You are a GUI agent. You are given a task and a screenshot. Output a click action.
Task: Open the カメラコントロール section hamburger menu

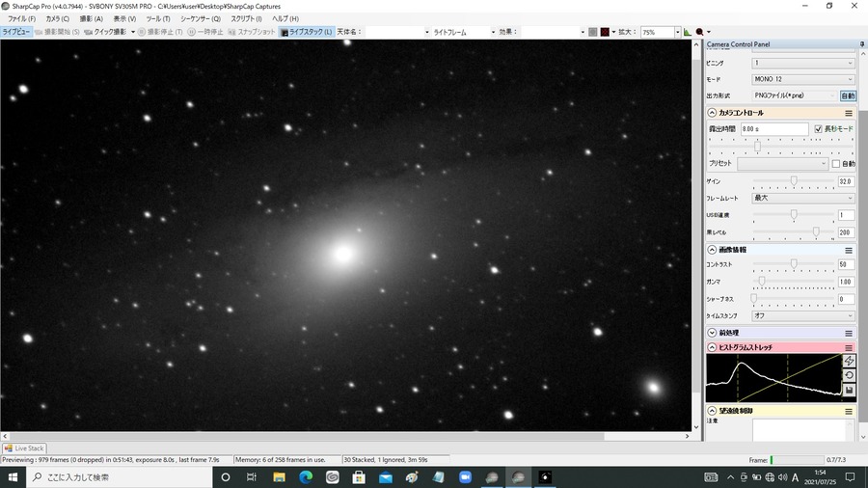click(x=849, y=113)
